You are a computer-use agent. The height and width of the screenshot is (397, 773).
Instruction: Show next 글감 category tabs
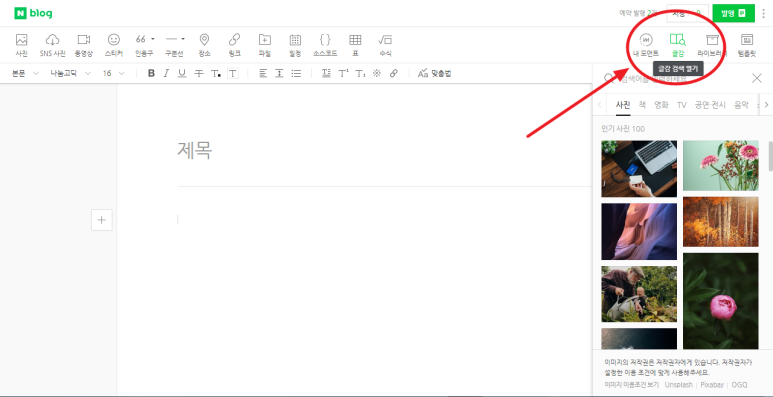766,105
